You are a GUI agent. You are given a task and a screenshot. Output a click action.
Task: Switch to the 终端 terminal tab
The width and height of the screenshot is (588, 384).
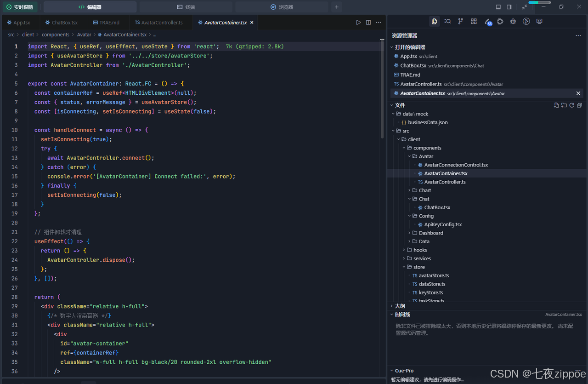coord(186,7)
